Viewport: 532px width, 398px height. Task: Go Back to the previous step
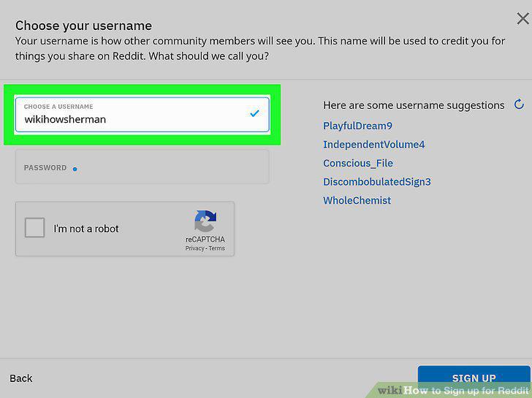(x=21, y=378)
